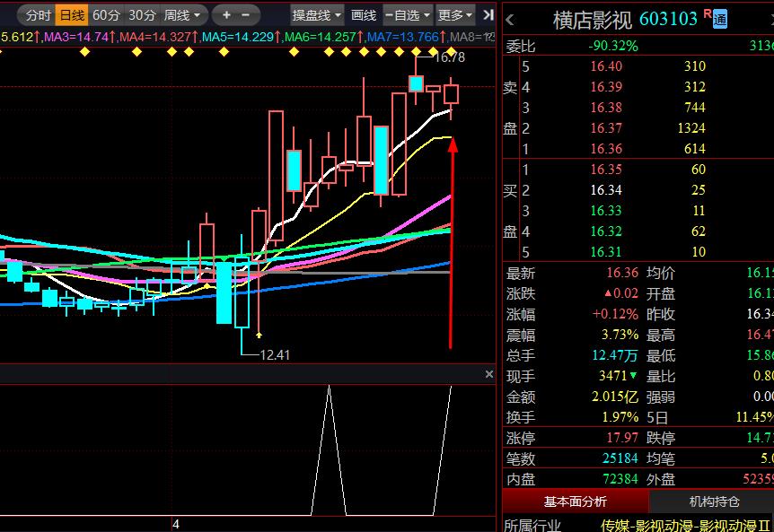Image resolution: width=774 pixels, height=532 pixels.
Task: Switch to the 分时 intraday view
Action: [x=38, y=15]
